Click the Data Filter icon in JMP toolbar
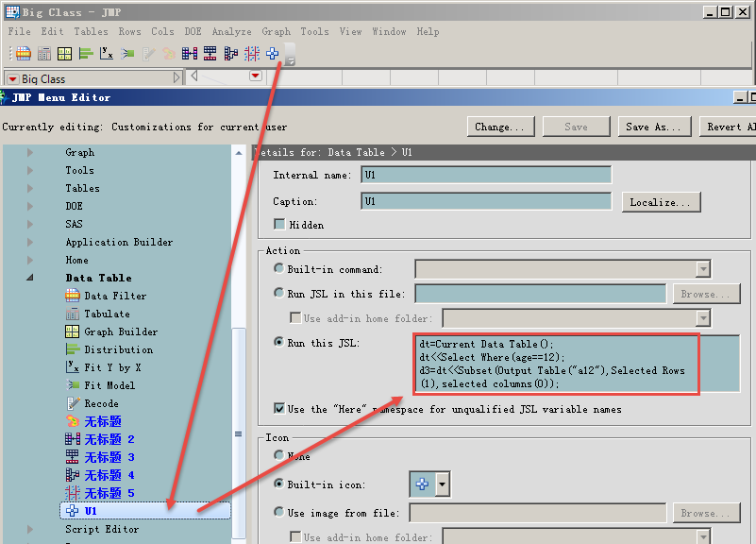 point(24,53)
